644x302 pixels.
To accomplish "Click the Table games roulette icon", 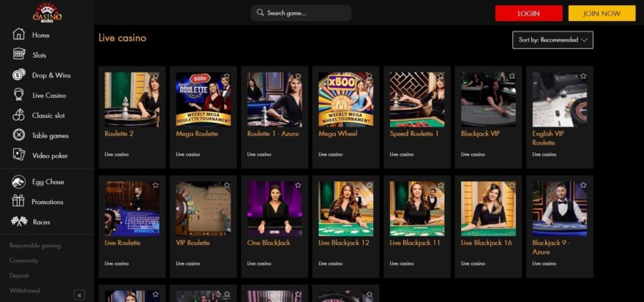I will (x=18, y=135).
